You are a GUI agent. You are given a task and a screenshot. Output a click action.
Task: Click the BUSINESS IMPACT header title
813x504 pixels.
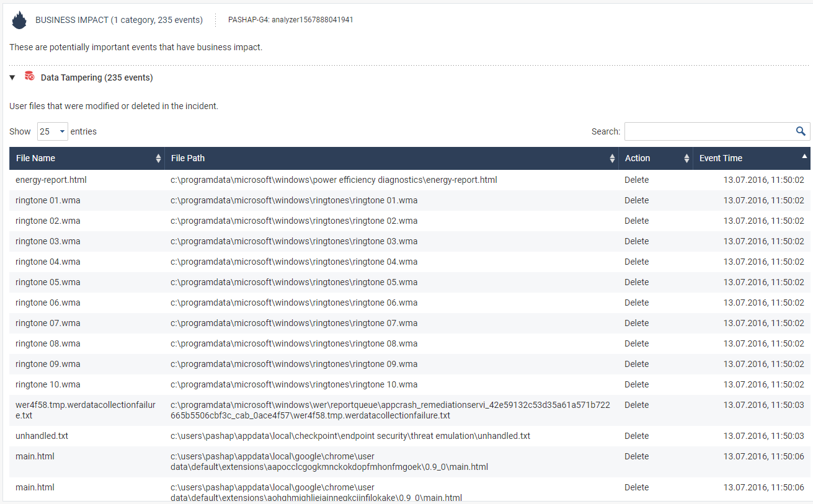point(119,20)
